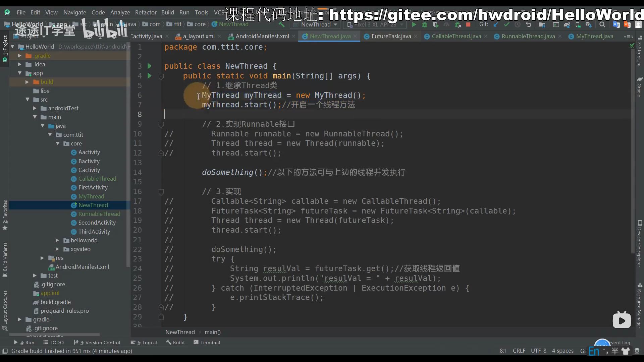The width and height of the screenshot is (644, 362).
Task: Open the Refactor menu
Action: tap(146, 12)
